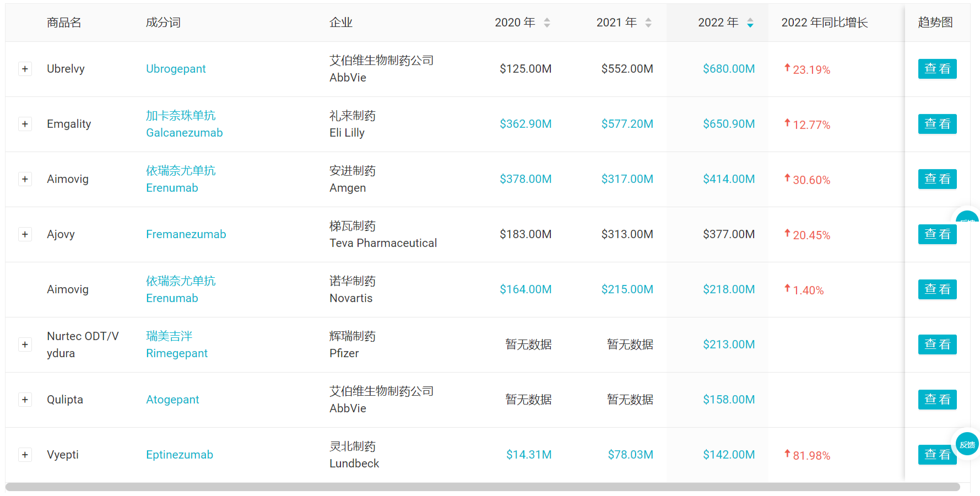Click Vyepti 2022 sales $142.00M
This screenshot has width=980, height=496.
click(729, 455)
